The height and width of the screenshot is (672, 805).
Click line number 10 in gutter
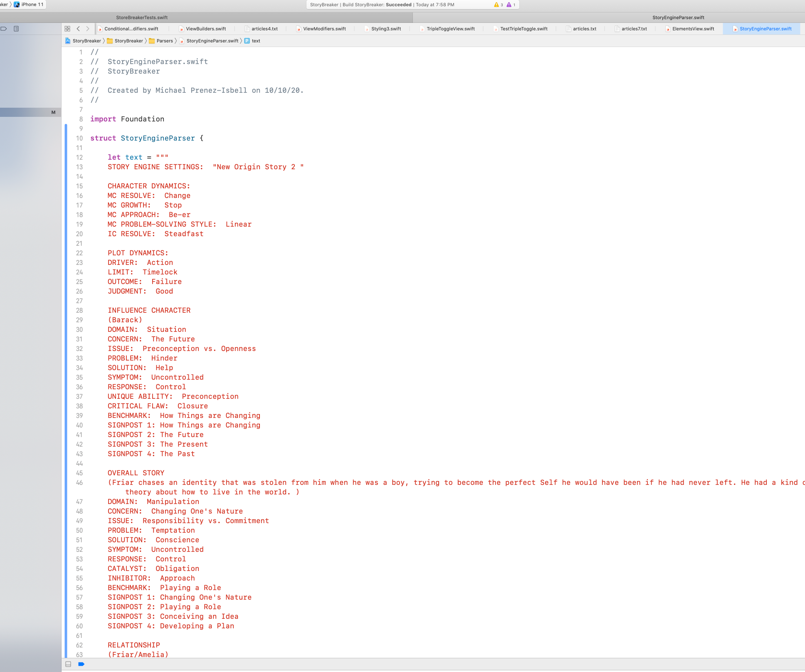79,138
